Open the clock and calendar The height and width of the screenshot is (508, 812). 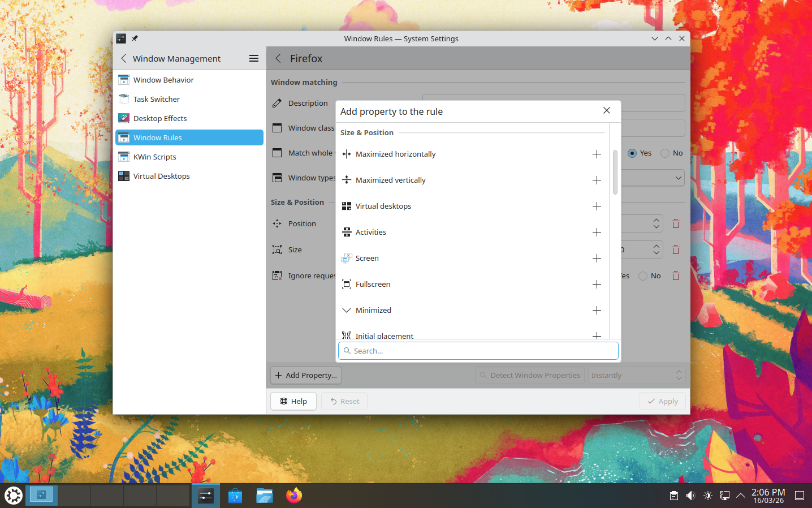768,496
